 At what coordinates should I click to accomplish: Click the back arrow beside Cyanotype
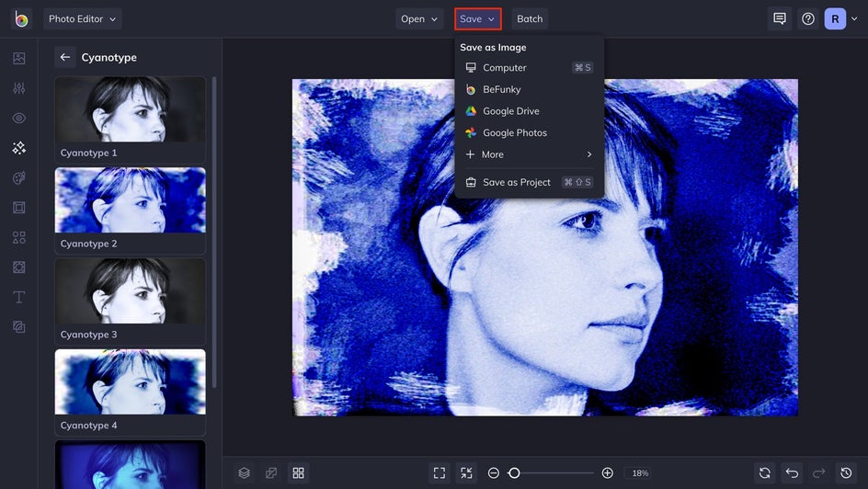[65, 57]
